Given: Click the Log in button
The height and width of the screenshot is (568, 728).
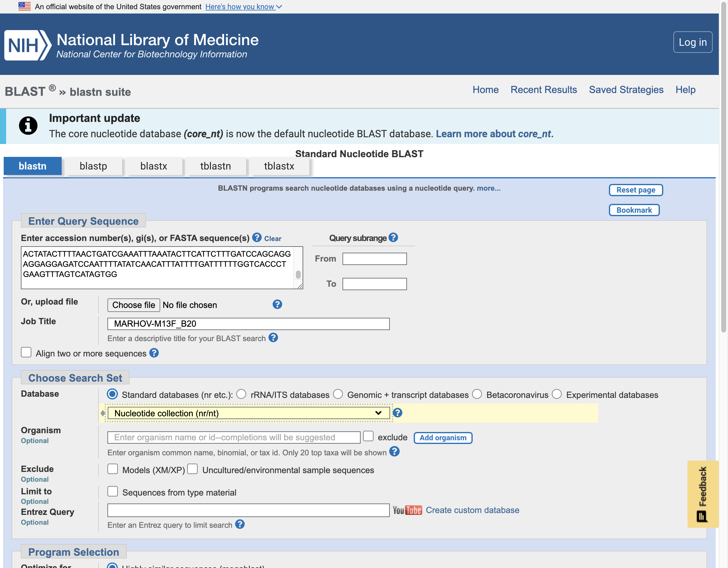Looking at the screenshot, I should (x=693, y=42).
